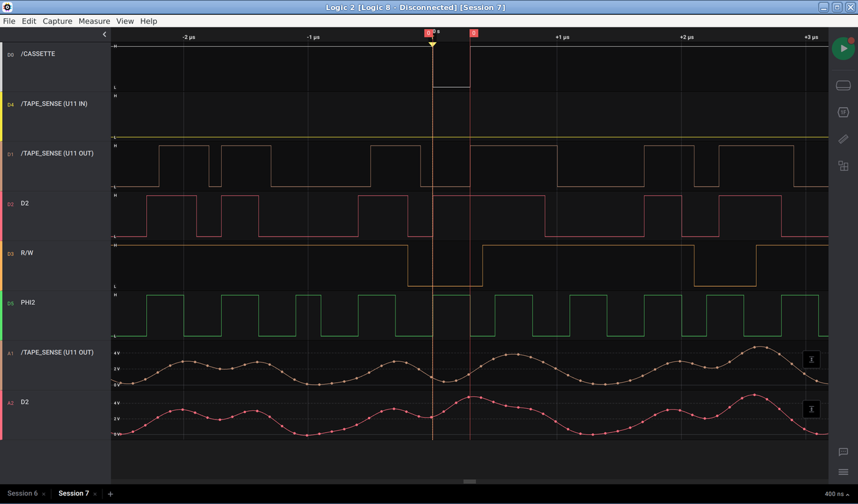The width and height of the screenshot is (858, 504).
Task: Click the 400 ns zoom level indicator
Action: [x=838, y=494]
